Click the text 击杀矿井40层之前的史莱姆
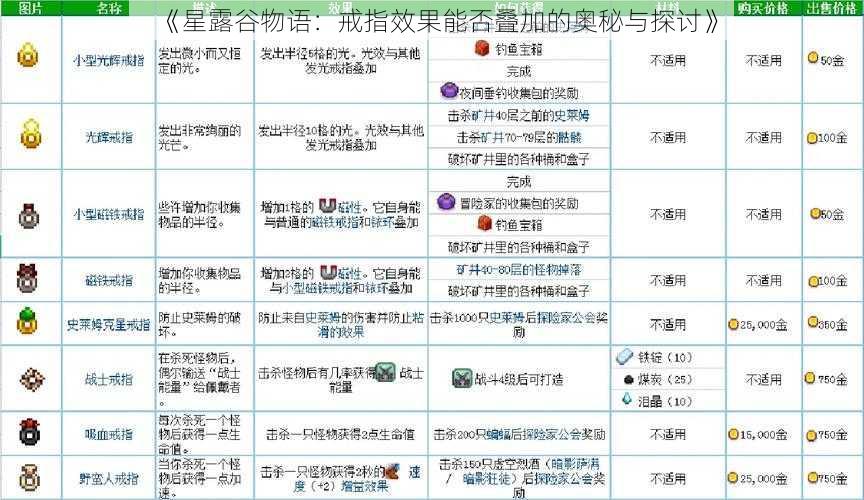 click(x=519, y=115)
